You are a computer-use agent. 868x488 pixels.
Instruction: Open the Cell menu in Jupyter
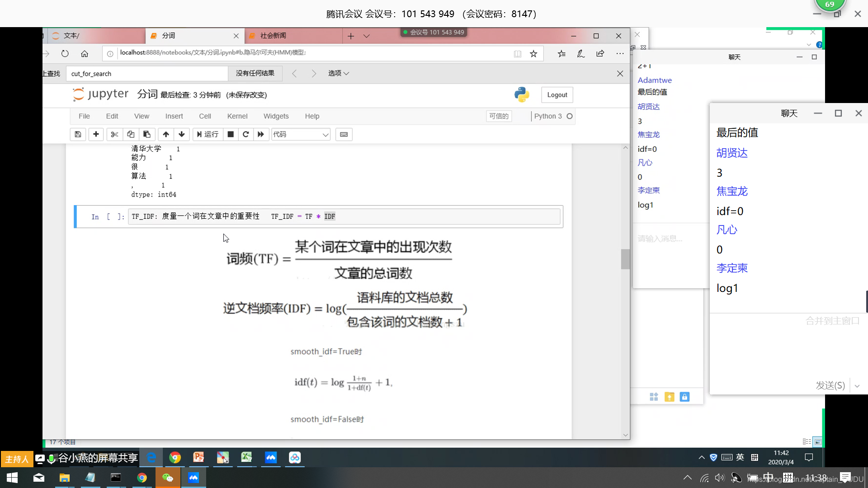point(205,116)
